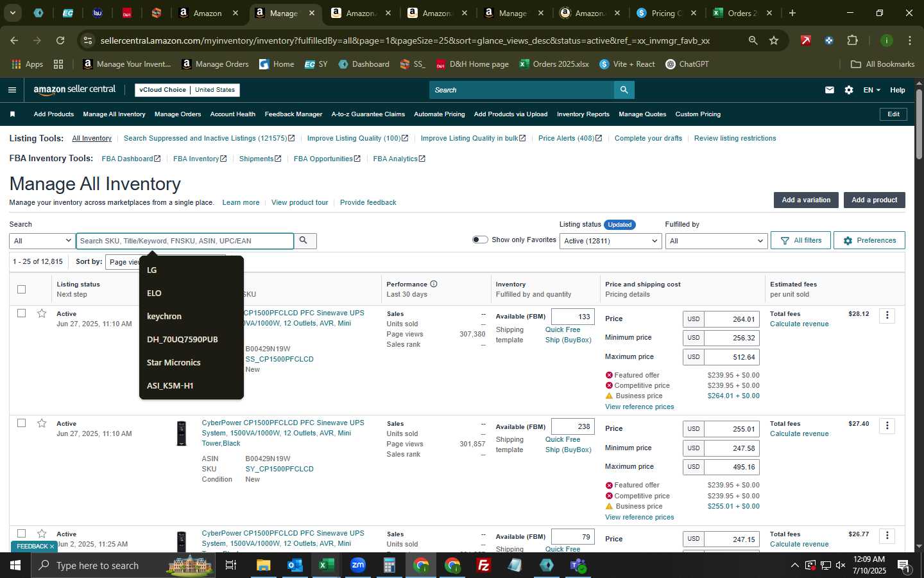Open the Seller Central hamburger menu

point(12,90)
